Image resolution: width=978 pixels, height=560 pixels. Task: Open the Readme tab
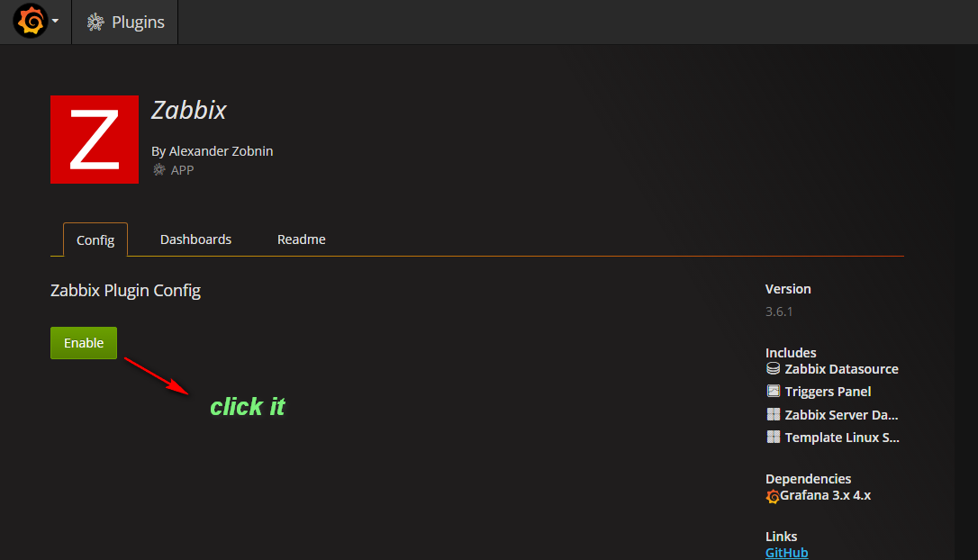[x=302, y=239]
